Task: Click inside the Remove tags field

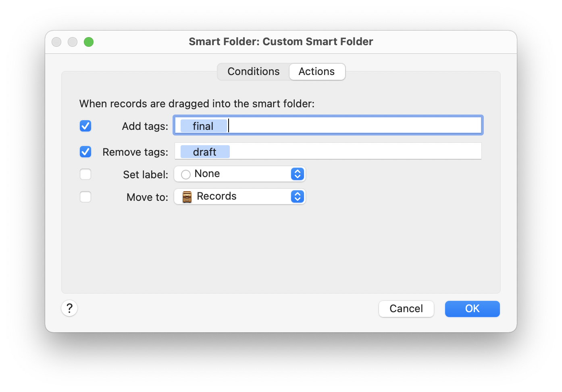Action: [x=328, y=151]
